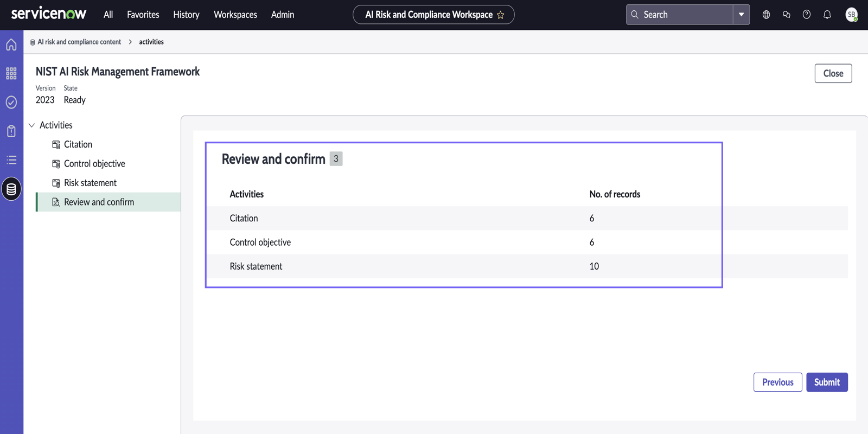Click the breadcrumb database icon
Image resolution: width=868 pixels, height=434 pixels.
(x=33, y=42)
